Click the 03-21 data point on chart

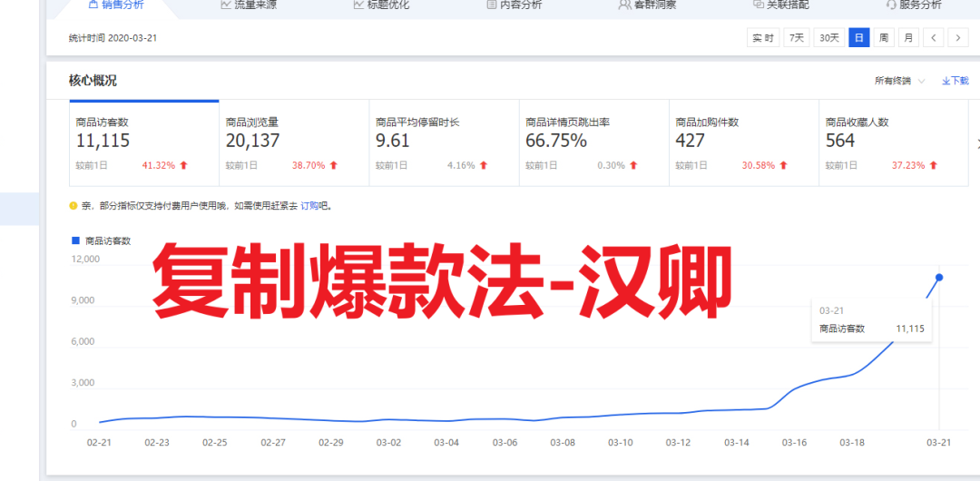tap(939, 277)
